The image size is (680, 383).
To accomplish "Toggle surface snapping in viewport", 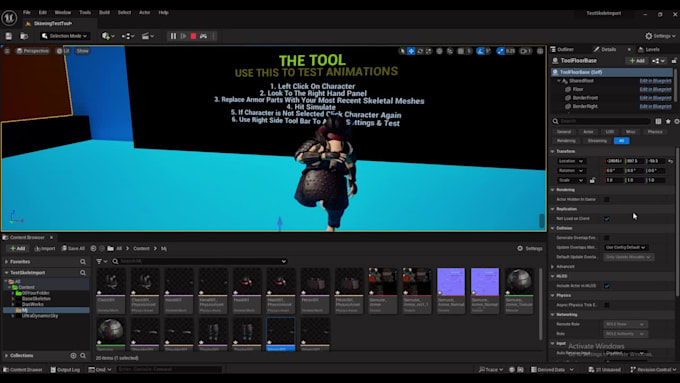I will coord(450,51).
